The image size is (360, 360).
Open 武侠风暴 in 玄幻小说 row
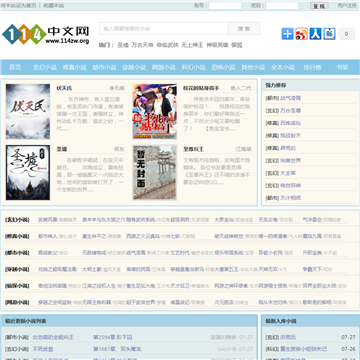point(48,220)
